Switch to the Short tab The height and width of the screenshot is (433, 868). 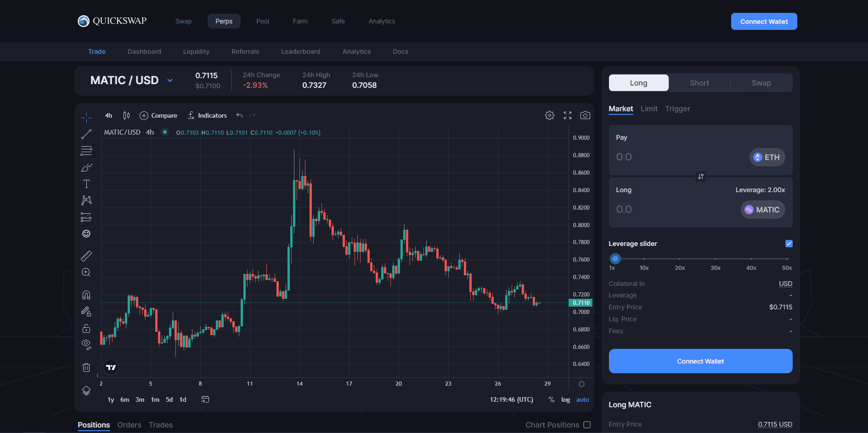pos(699,83)
